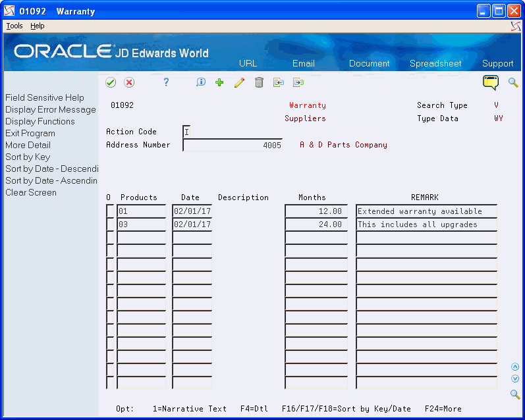525x420 pixels.
Task: Click the Date field of product 03 row
Action: (x=192, y=224)
